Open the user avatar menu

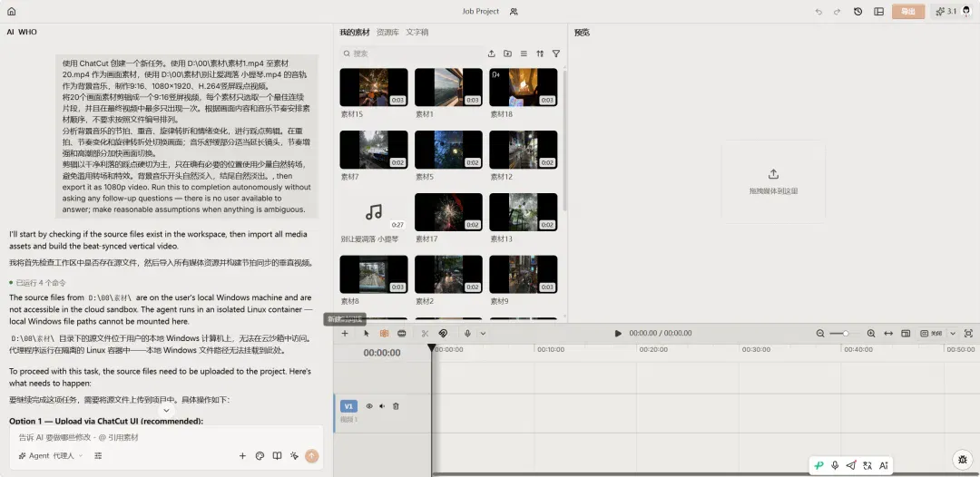click(966, 11)
